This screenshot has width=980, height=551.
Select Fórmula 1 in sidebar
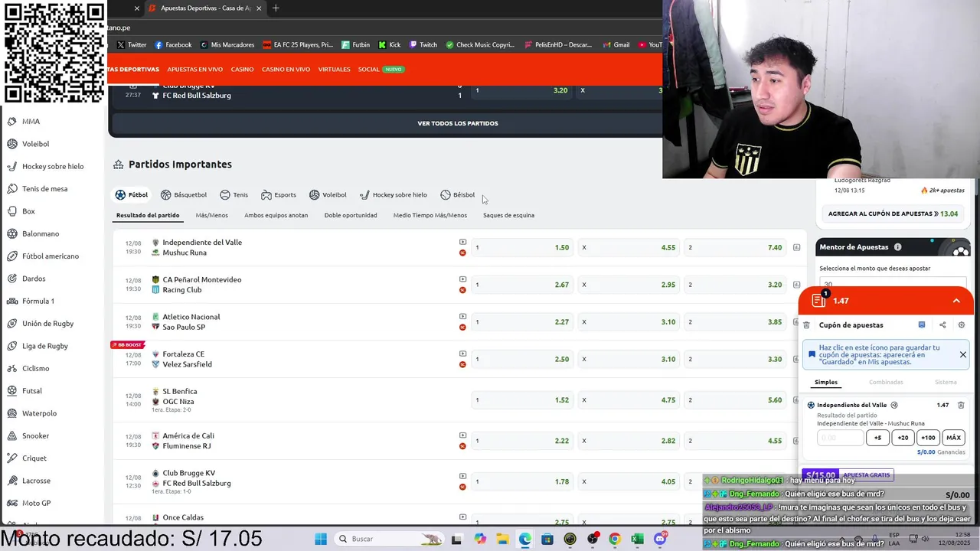pyautogui.click(x=38, y=301)
